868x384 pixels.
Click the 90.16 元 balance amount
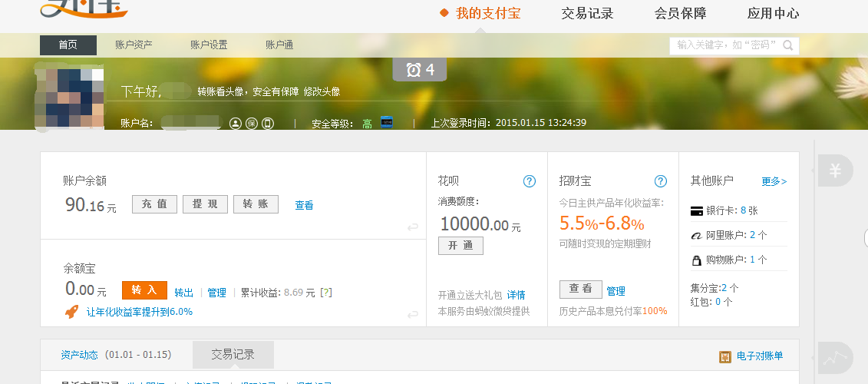[x=91, y=205]
